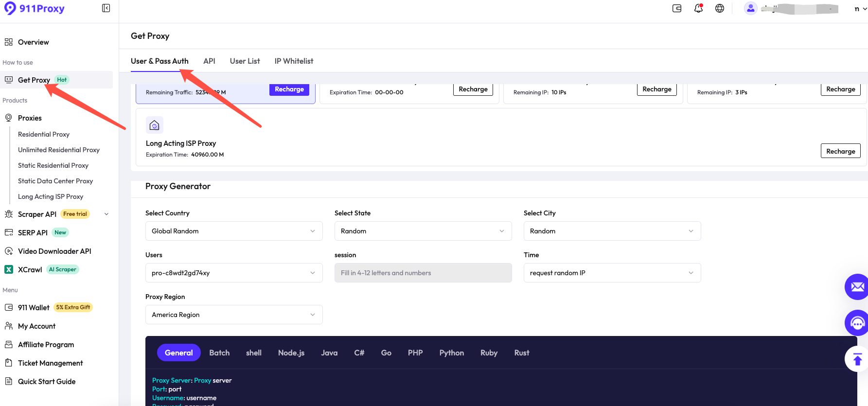This screenshot has width=868, height=406.
Task: Open live chat support button
Action: point(857,323)
